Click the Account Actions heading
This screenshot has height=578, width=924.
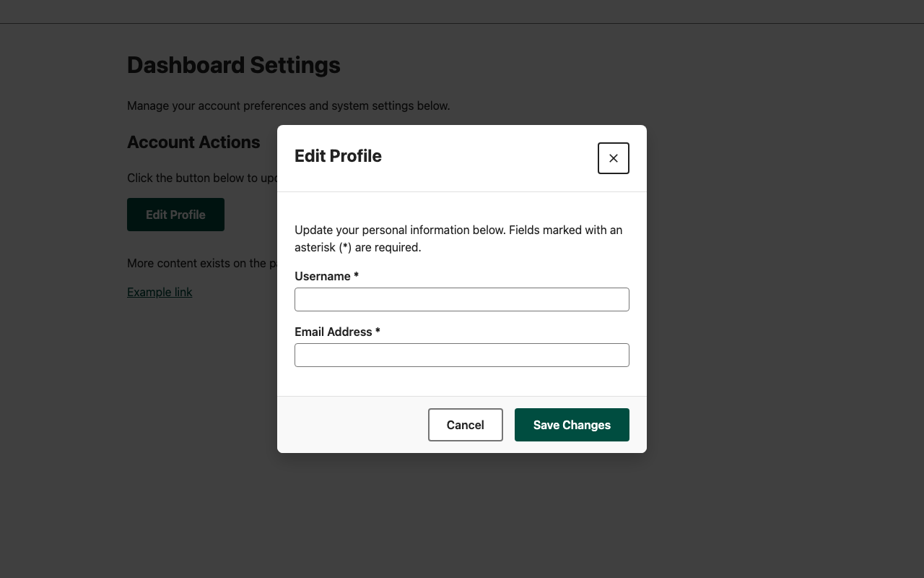click(x=193, y=142)
